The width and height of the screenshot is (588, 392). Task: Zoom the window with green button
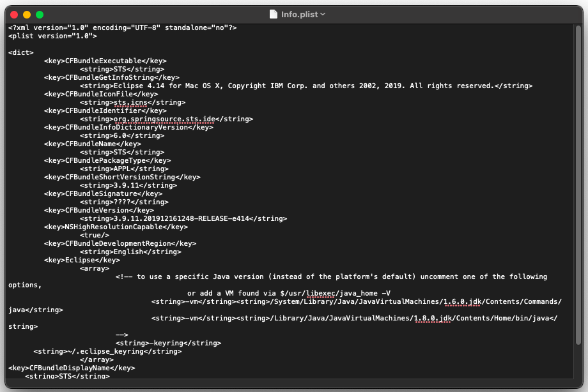(40, 15)
